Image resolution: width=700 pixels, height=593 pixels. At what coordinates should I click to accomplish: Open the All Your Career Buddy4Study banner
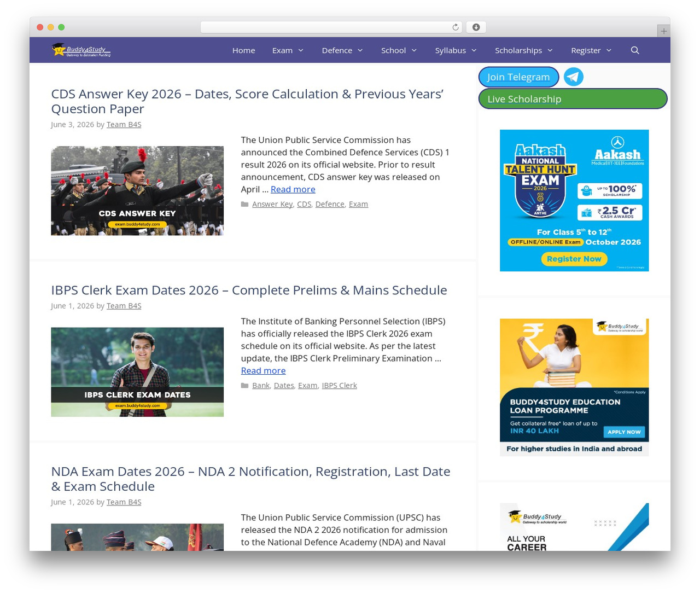point(574,527)
